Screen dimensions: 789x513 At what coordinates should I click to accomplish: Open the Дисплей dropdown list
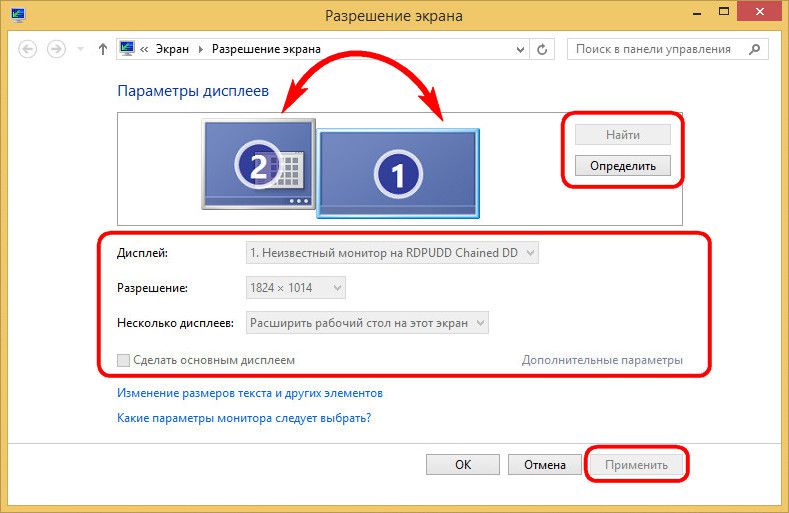[392, 254]
